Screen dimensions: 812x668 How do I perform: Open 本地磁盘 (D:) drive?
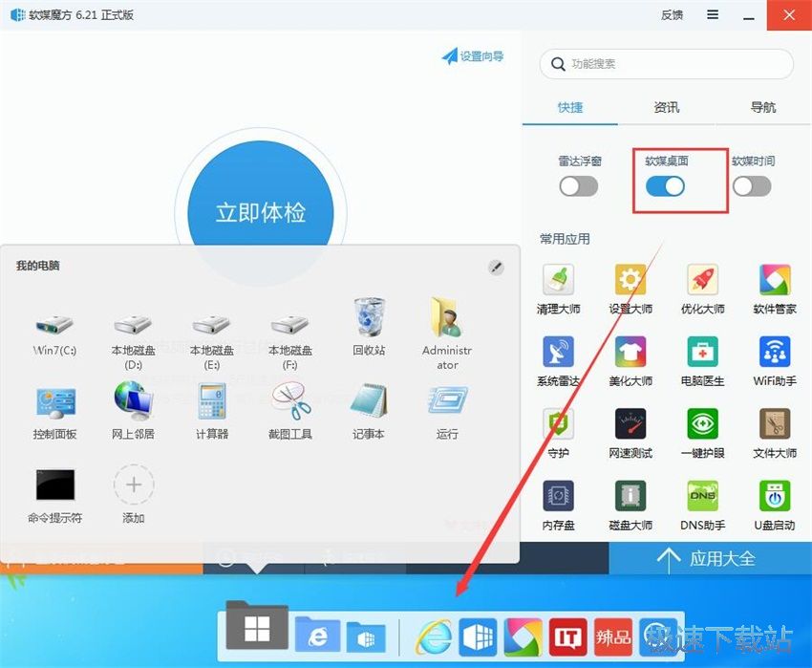133,325
